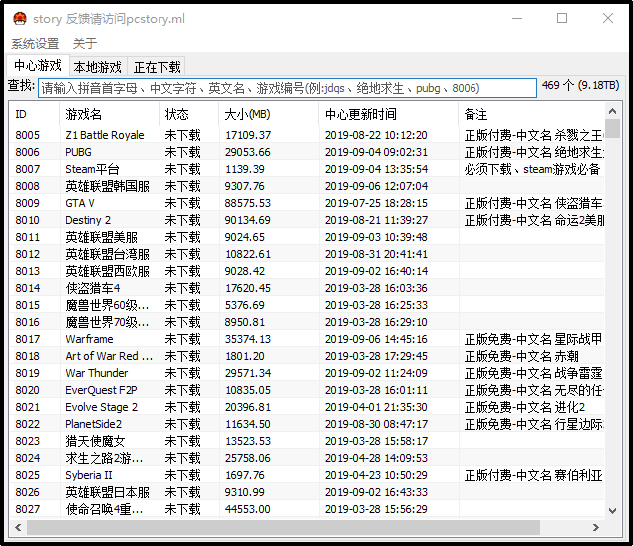Viewport: 633px width, 546px height.
Task: Switch to the 正在下载 tab
Action: click(x=157, y=67)
